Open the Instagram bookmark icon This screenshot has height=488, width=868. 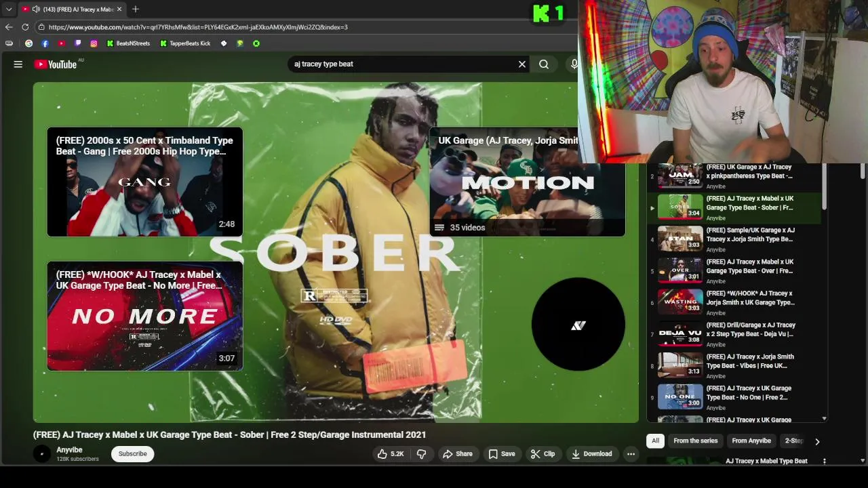(94, 43)
